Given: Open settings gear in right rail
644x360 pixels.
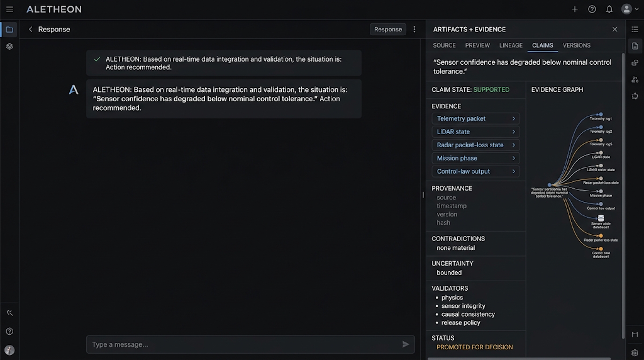Looking at the screenshot, I should coord(635,352).
